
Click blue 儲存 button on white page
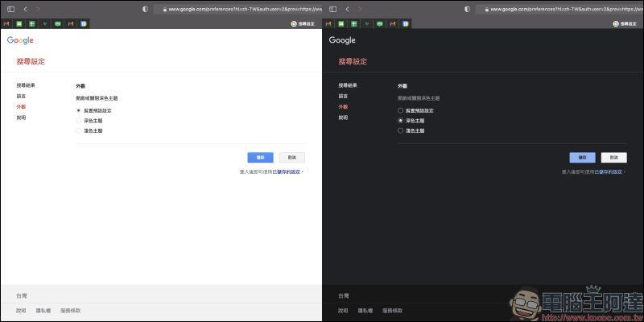tap(260, 158)
